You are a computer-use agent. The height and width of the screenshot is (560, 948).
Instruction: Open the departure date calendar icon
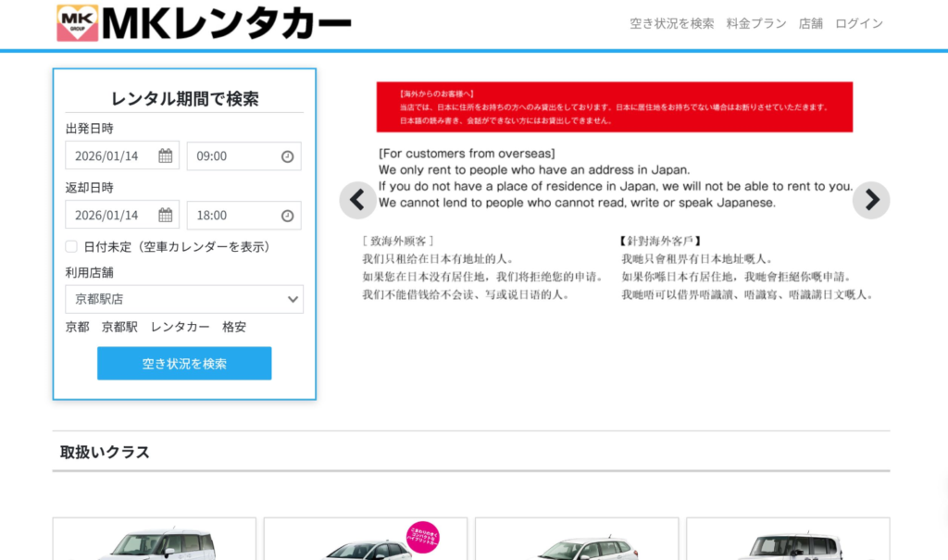pos(165,156)
